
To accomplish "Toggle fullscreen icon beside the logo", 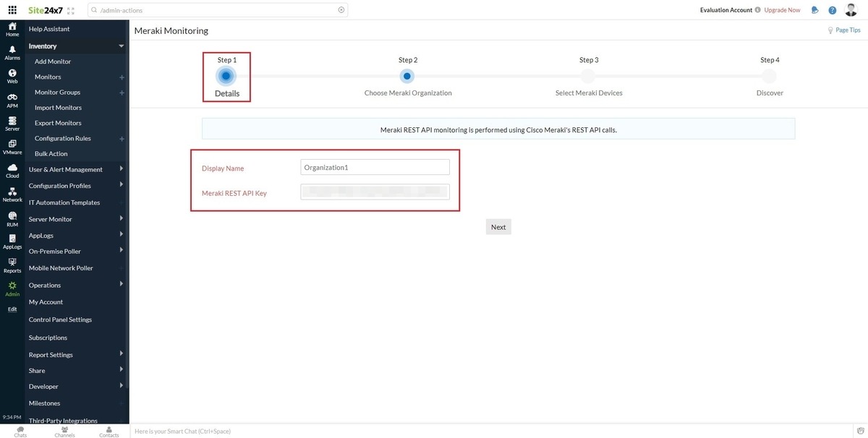I will pos(71,10).
